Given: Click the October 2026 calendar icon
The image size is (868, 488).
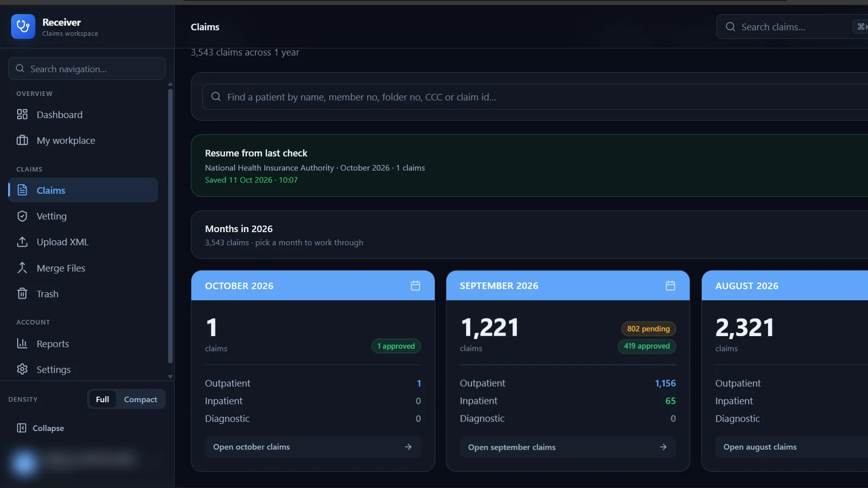Looking at the screenshot, I should (x=416, y=286).
